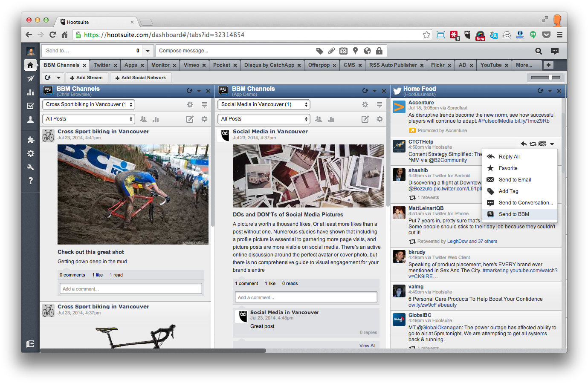Attach a file using the paperclip icon
Screen dimensions: 588x383
(331, 51)
